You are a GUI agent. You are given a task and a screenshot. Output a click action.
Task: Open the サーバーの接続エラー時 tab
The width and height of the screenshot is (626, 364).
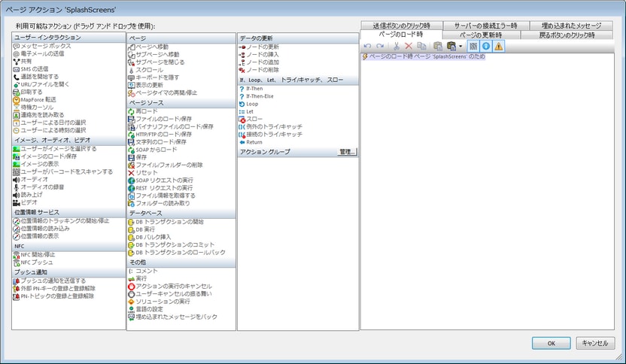pos(487,26)
